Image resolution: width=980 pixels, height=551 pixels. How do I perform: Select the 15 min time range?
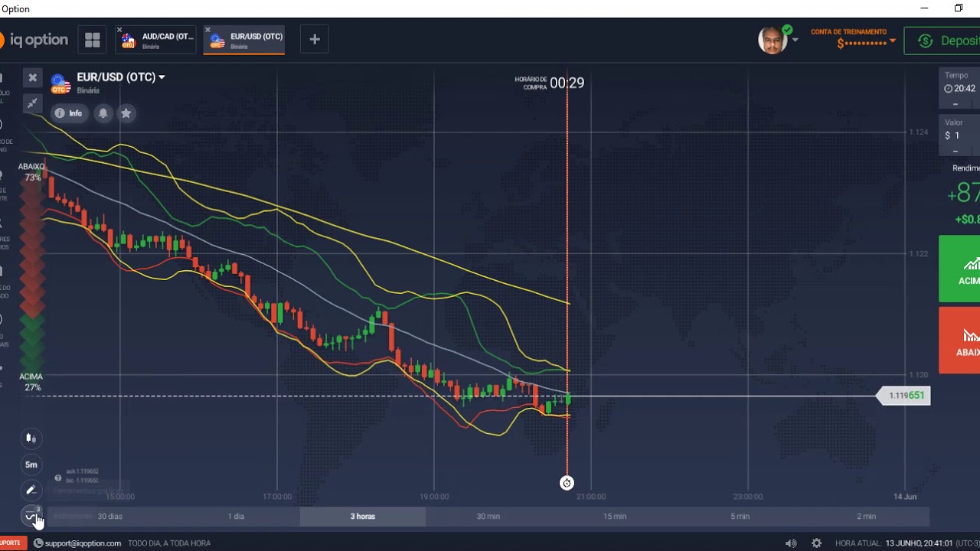point(615,517)
